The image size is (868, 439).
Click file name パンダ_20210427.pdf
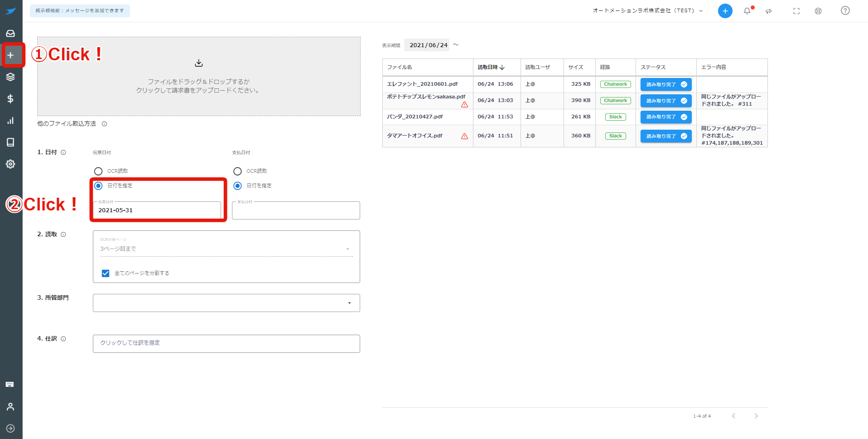tap(415, 117)
